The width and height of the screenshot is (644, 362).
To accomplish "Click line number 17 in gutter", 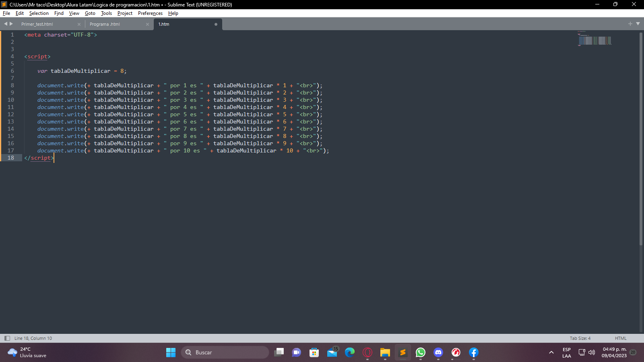I will click(x=10, y=150).
